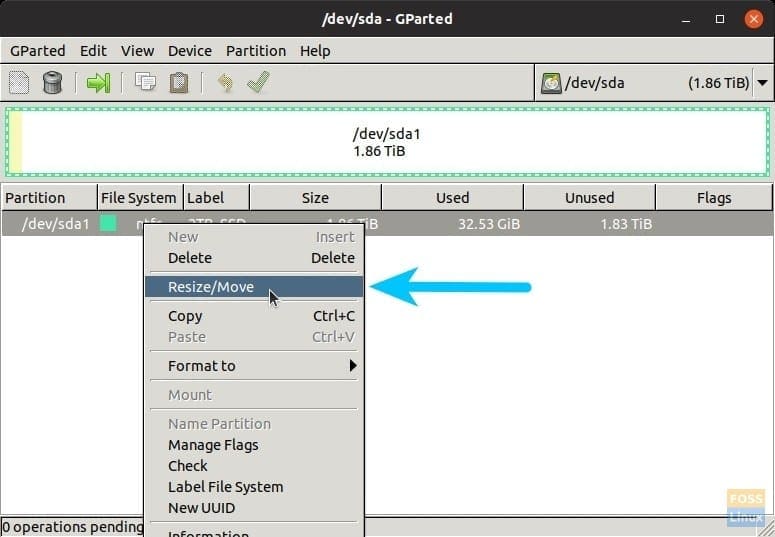This screenshot has width=775, height=537.
Task: Choose Check in the context menu
Action: pyautogui.click(x=254, y=466)
